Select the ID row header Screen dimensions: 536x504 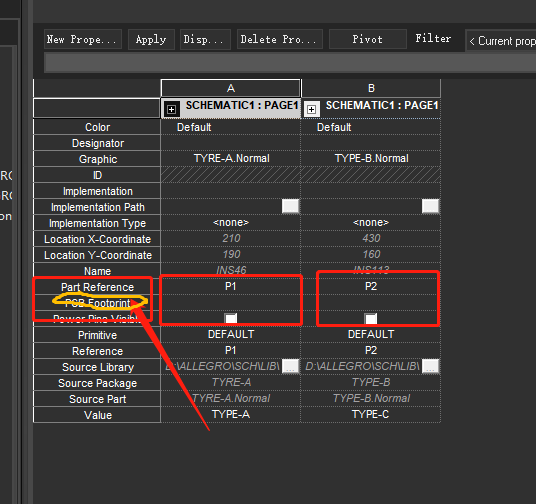click(x=97, y=175)
